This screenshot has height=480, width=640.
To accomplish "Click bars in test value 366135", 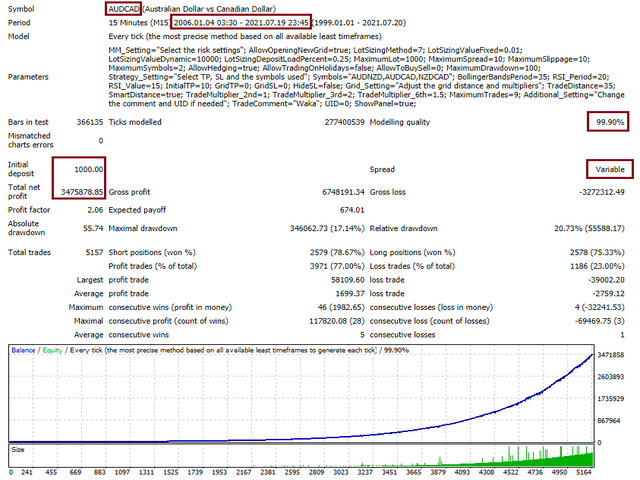I will pyautogui.click(x=90, y=122).
